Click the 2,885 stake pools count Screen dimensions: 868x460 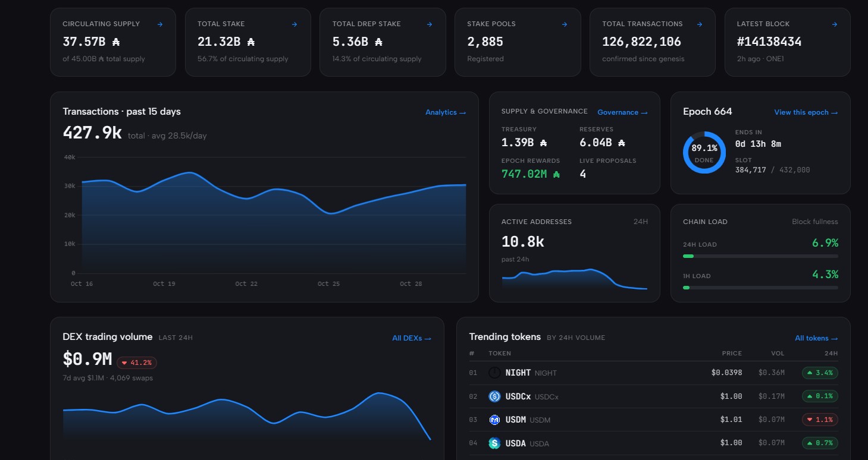click(x=485, y=42)
